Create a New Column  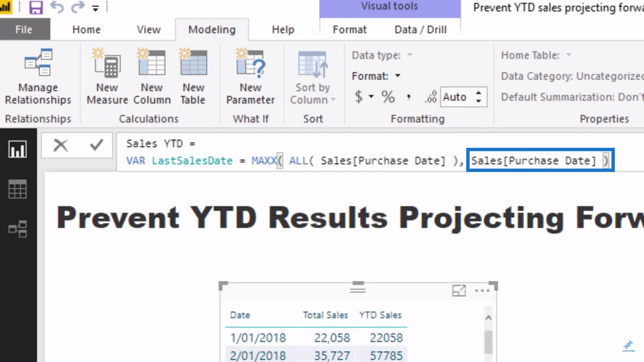[152, 77]
